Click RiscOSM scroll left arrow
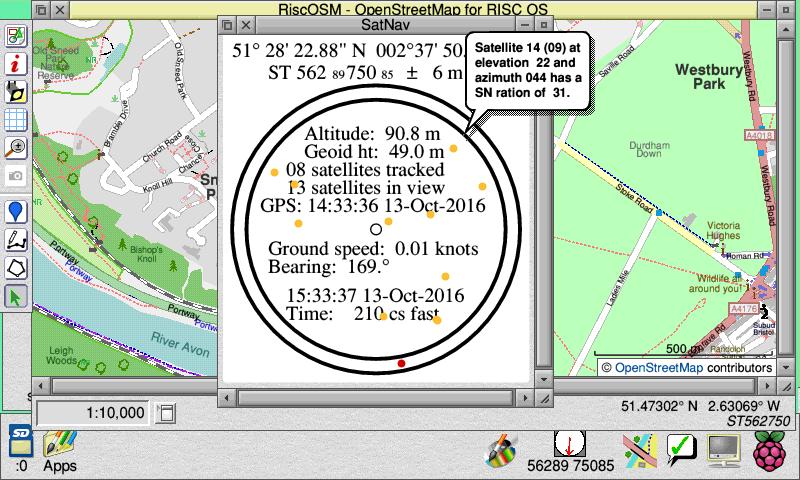This screenshot has height=480, width=800. pos(41,386)
